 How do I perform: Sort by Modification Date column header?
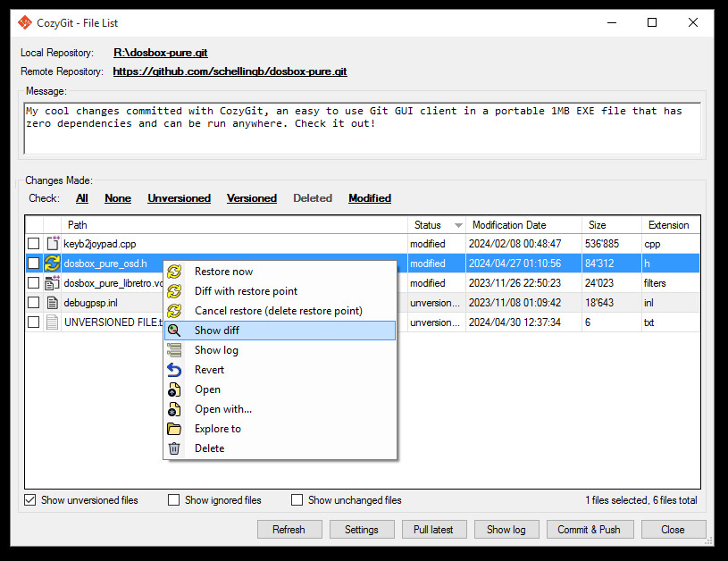[523, 225]
